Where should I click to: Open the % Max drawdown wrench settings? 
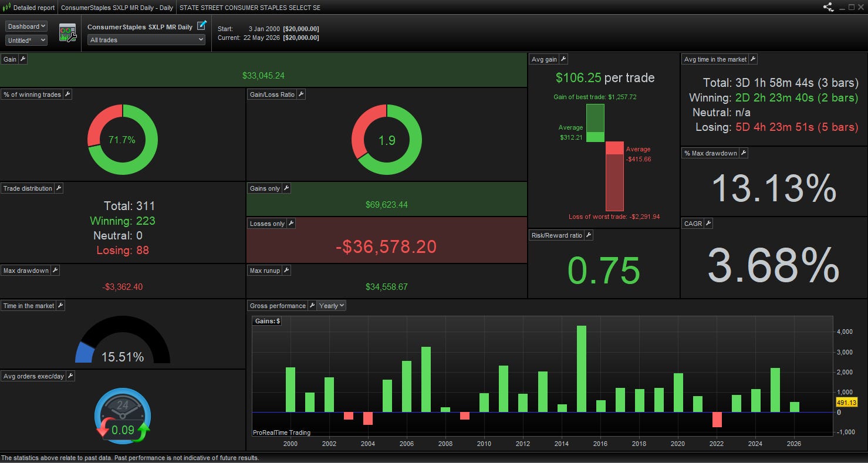click(x=744, y=153)
